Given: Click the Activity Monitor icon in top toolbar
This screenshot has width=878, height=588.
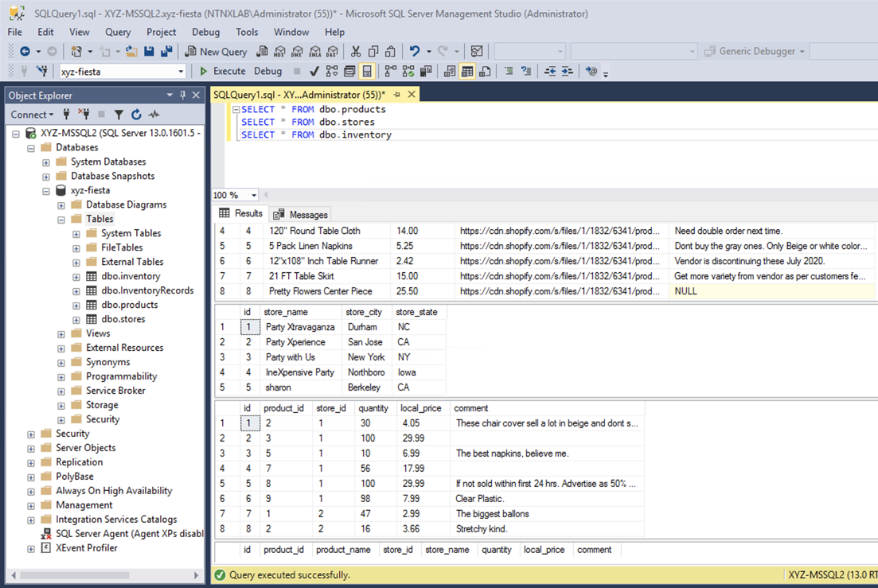Looking at the screenshot, I should tap(477, 52).
